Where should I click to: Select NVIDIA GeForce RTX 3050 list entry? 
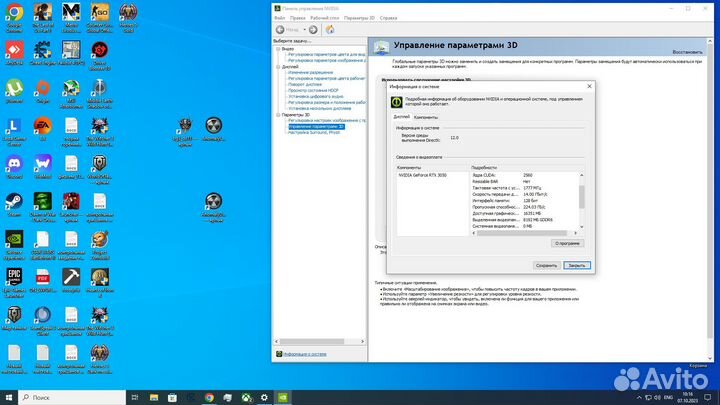pos(422,175)
